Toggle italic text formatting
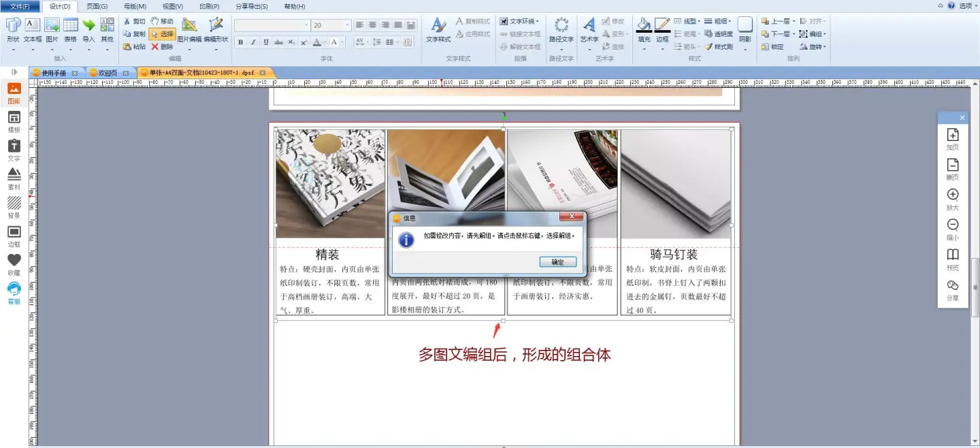Viewport: 980px width, 448px height. coord(253,42)
